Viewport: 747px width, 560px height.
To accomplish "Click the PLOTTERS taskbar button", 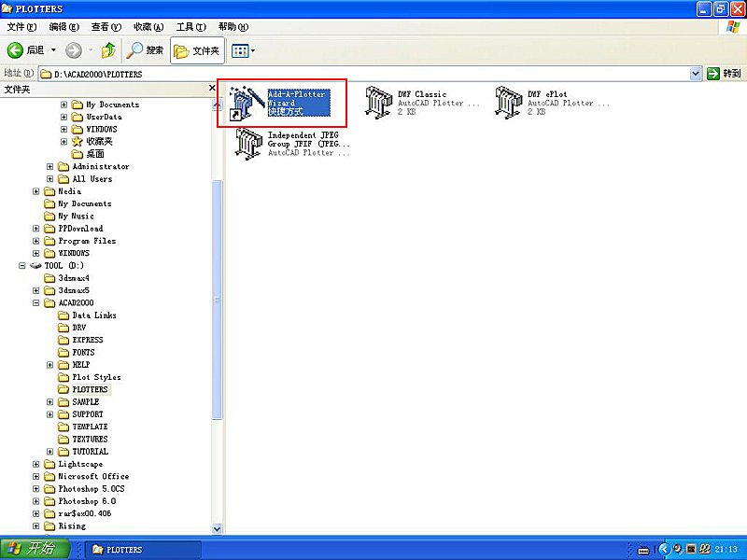I will pyautogui.click(x=145, y=550).
